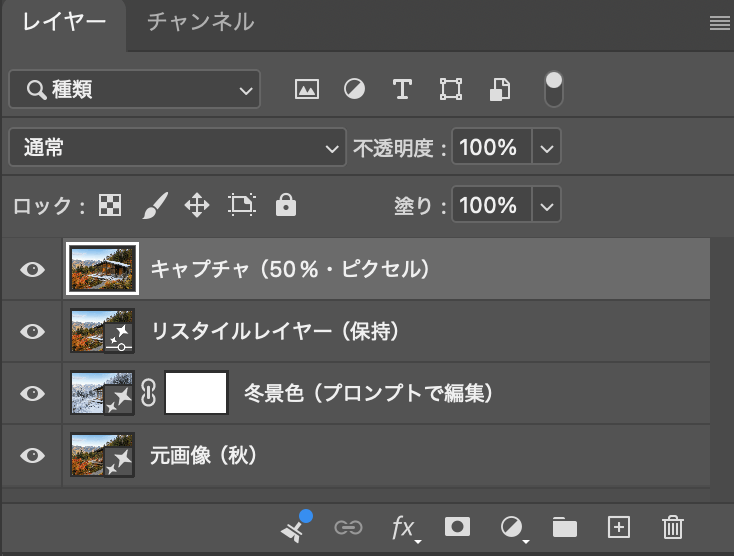Click layer name キャプチャ（50％・ピクセル）
Image resolution: width=734 pixels, height=556 pixels.
(x=290, y=269)
